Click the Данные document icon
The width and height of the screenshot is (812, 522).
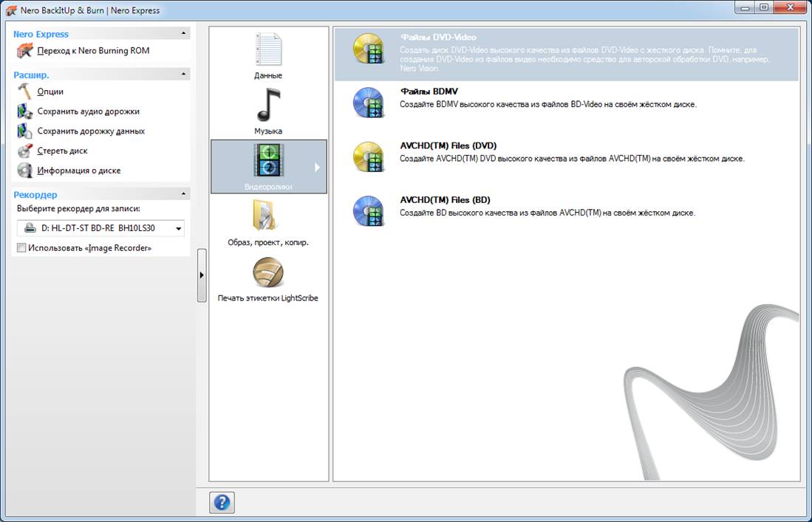coord(268,49)
